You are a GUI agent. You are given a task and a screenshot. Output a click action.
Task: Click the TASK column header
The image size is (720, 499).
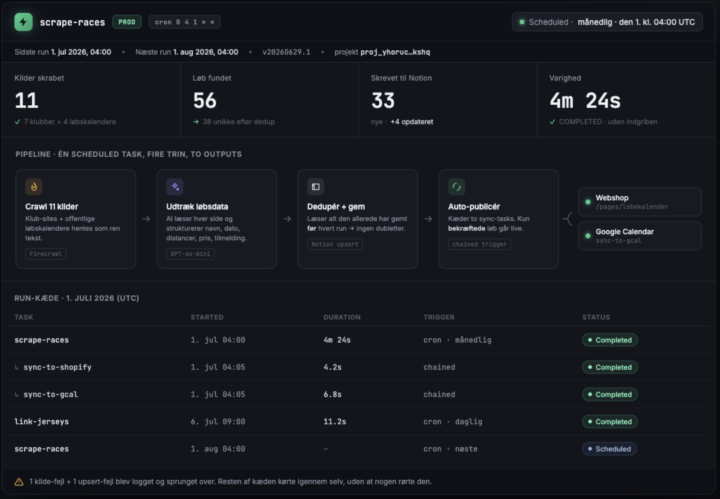23,317
